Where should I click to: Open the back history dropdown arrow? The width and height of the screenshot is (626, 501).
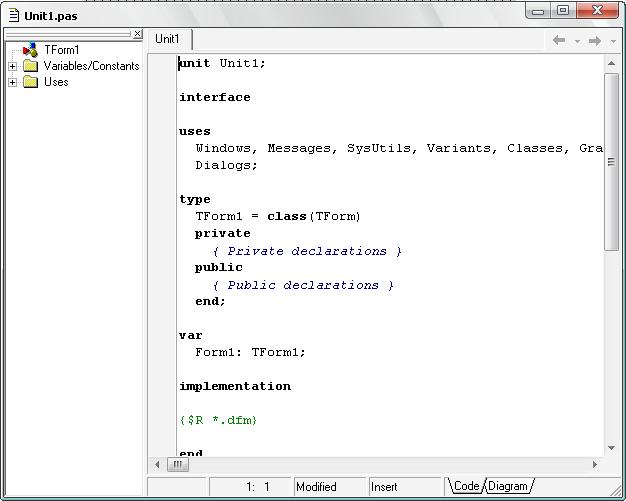pos(577,41)
